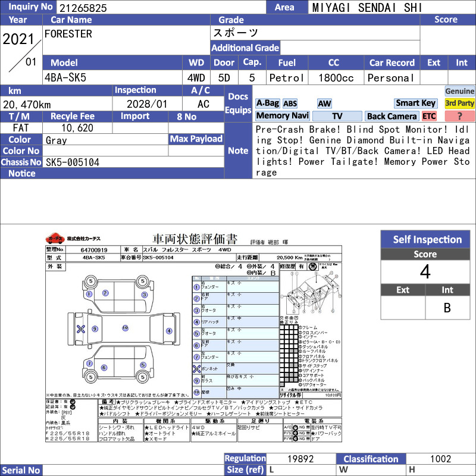
Task: Click the fuel type Petrol
Action: 287,78
